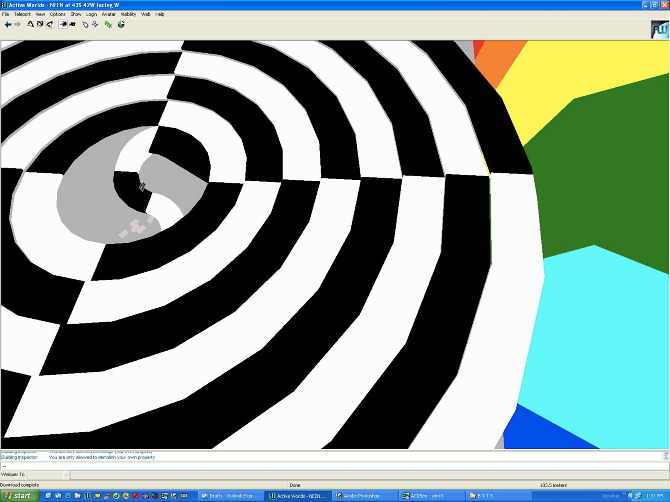
Task: Switch to Outlook Express taskbar button
Action: click(x=230, y=496)
